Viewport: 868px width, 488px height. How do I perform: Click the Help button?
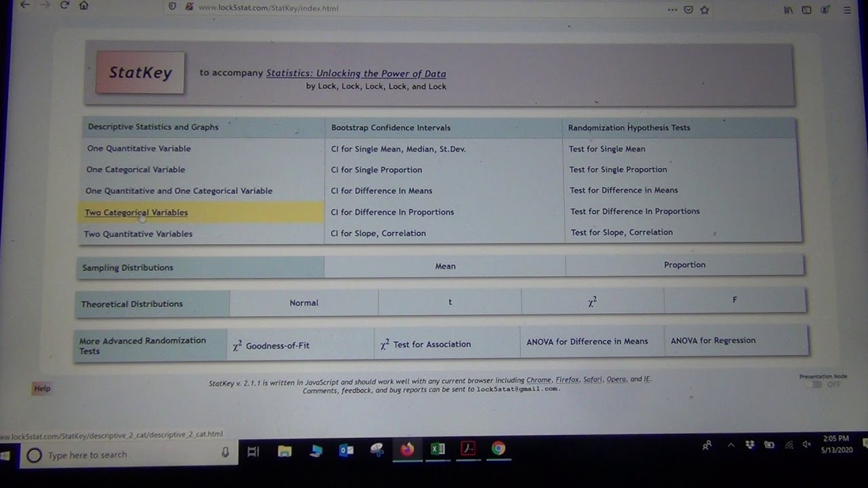42,388
